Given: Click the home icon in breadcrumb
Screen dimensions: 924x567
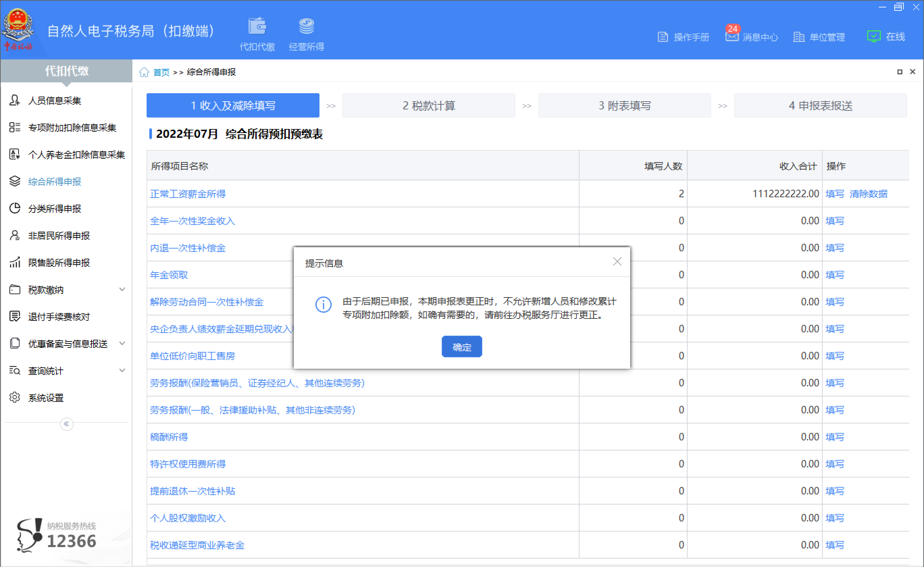Looking at the screenshot, I should click(x=144, y=72).
